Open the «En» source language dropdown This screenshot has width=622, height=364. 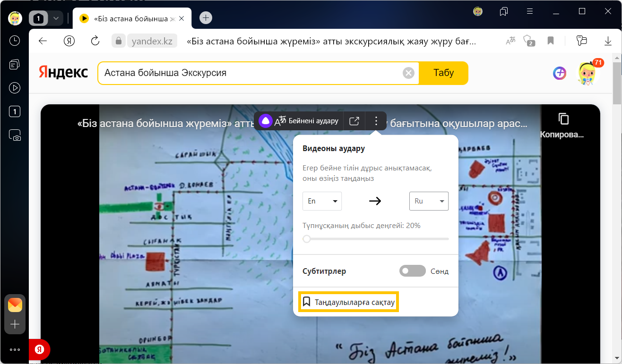322,201
